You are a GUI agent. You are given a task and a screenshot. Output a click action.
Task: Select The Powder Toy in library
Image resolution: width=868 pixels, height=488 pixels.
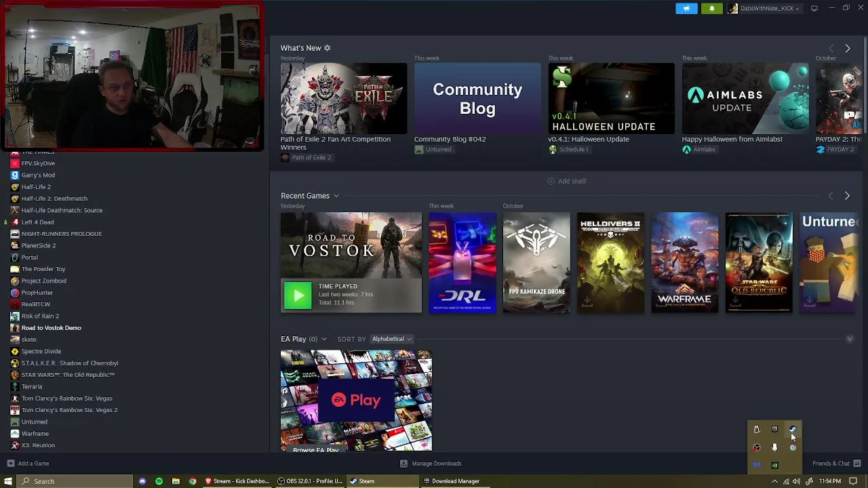(x=43, y=269)
